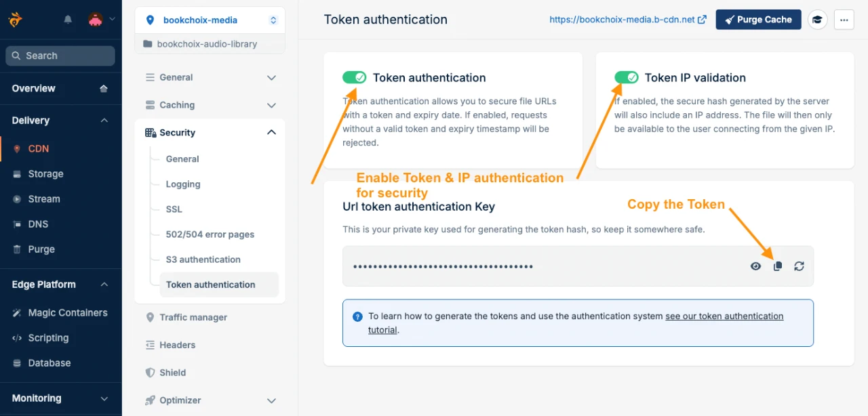The height and width of the screenshot is (416, 868).
Task: Open the knowledge base graduation cap icon
Action: pyautogui.click(x=817, y=20)
